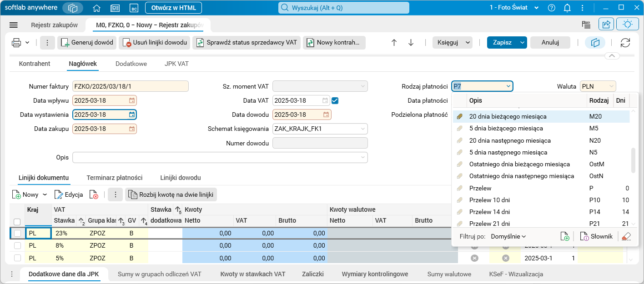Image resolution: width=644 pixels, height=284 pixels.
Task: Open calendar for Data dowodu
Action: [327, 115]
